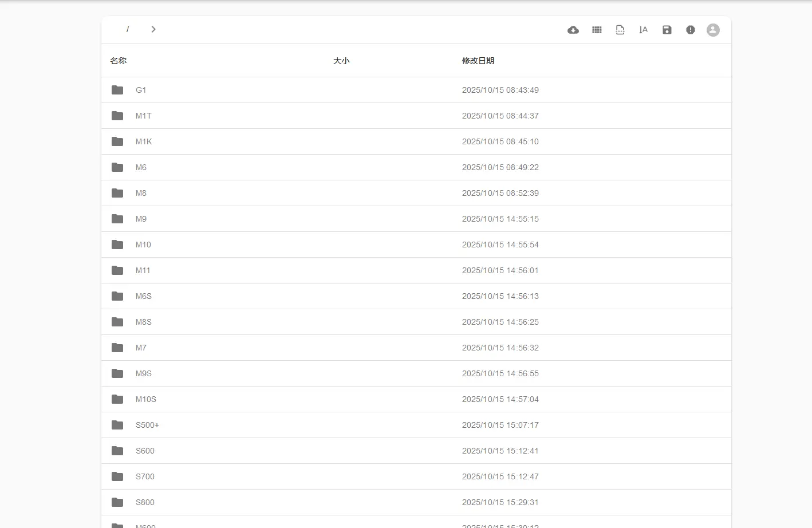Click the save (package download) icon
The width and height of the screenshot is (812, 528).
point(667,29)
